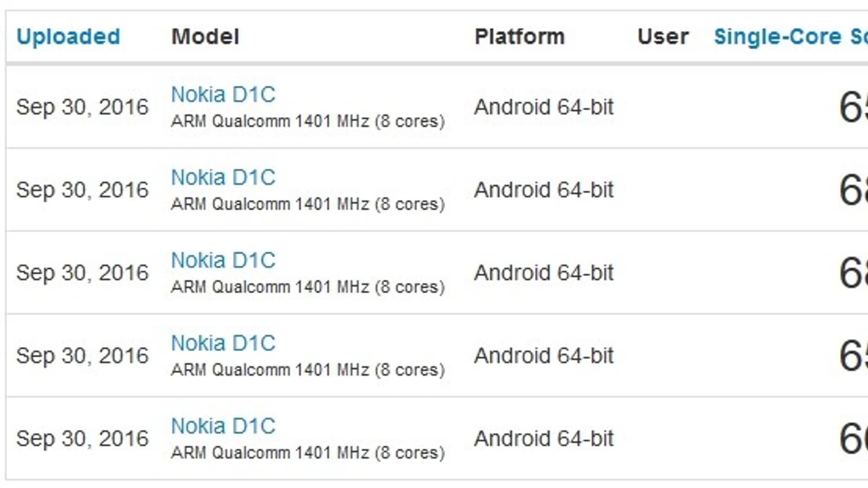Click the Sep 30, 2016 date in first row

click(x=82, y=107)
